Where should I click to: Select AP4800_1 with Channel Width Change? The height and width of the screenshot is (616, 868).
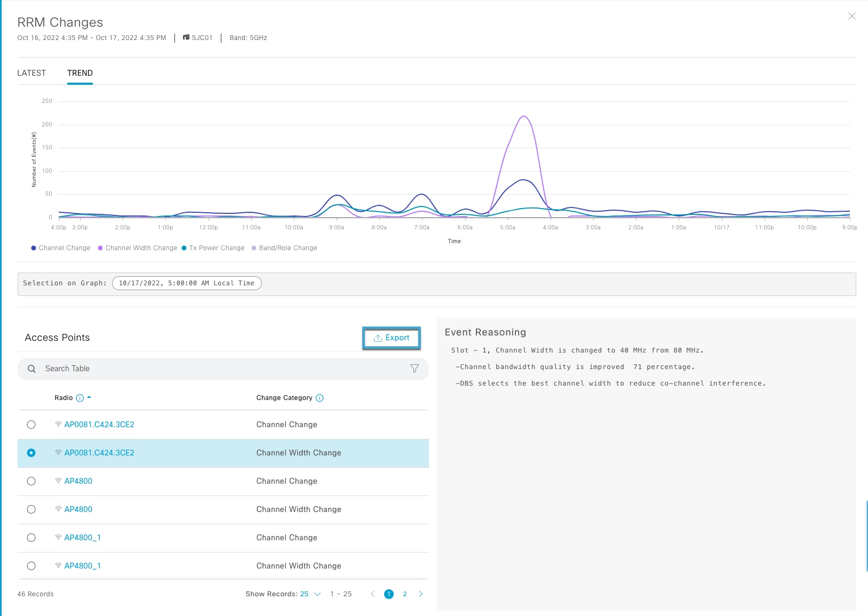click(x=31, y=566)
